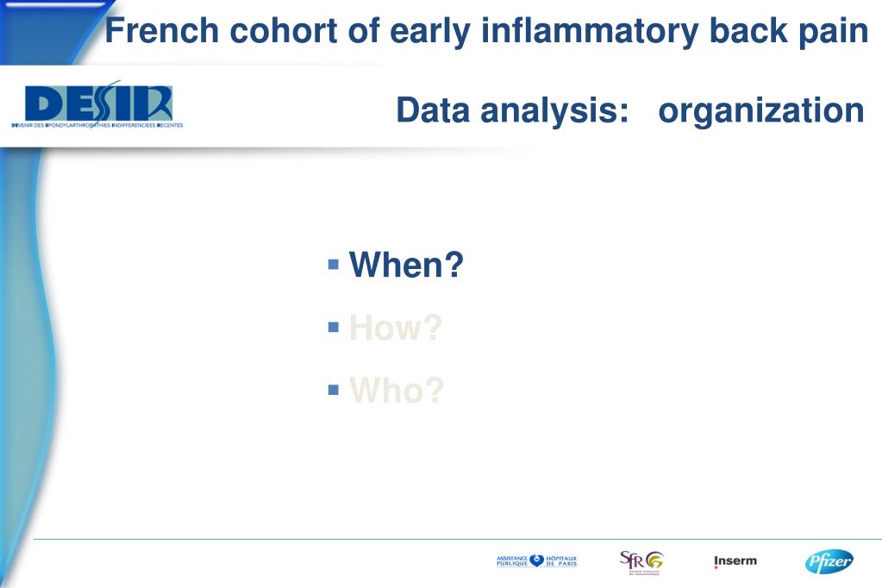Select the French cohort slide title
Image resolution: width=882 pixels, height=588 pixels.
tap(486, 30)
